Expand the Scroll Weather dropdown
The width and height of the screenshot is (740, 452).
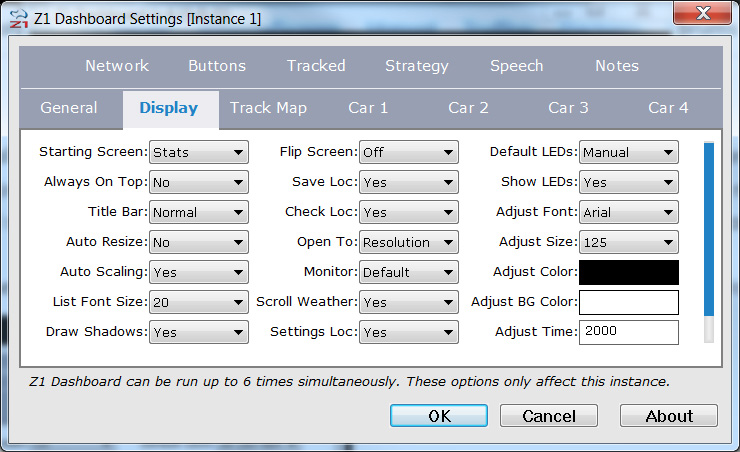click(x=409, y=302)
